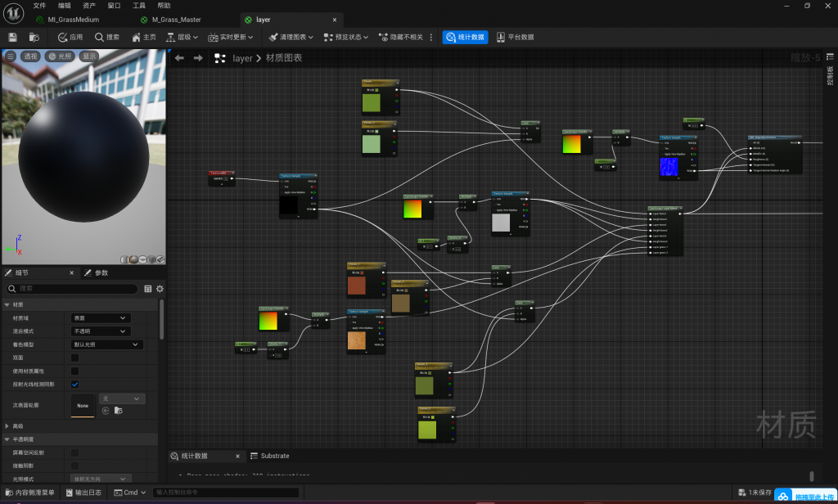Collapse the 半透明度 section
The image size is (838, 504).
coord(7,439)
